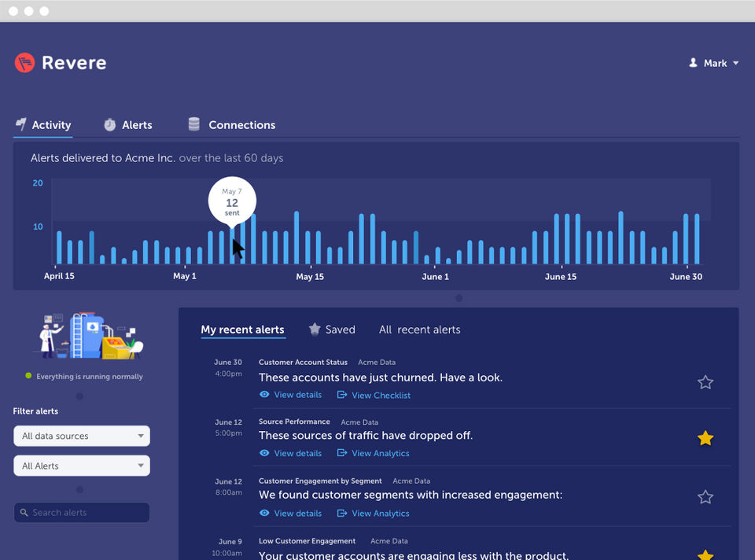
Task: Click the 'These accounts have just churned' headline
Action: tap(381, 378)
